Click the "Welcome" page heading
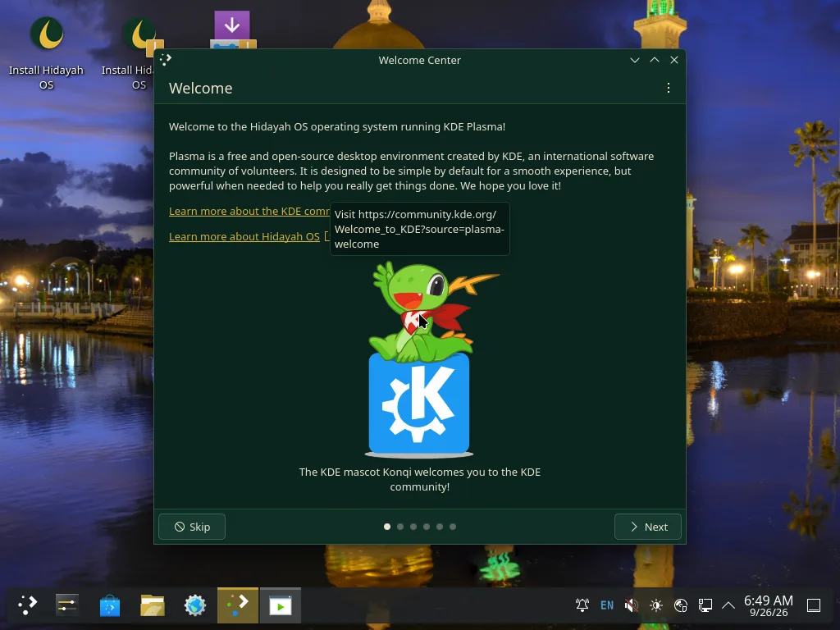This screenshot has width=840, height=630. [x=201, y=88]
